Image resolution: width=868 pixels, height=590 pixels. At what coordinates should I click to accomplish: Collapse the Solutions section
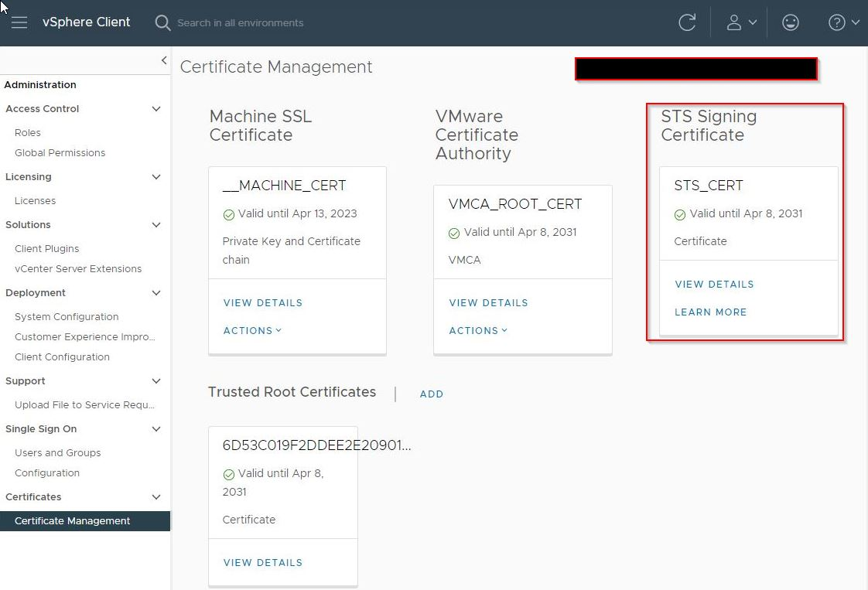(x=156, y=225)
